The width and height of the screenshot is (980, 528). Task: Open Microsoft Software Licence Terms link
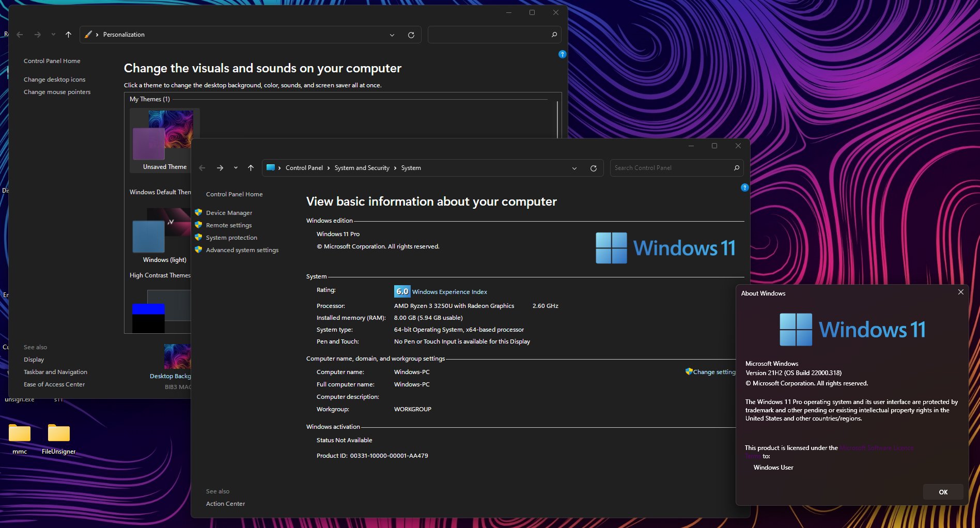[876, 448]
